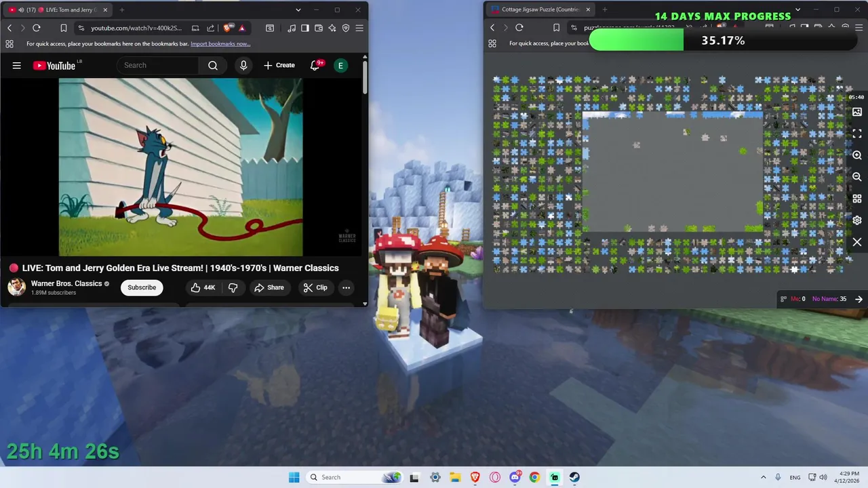868x488 pixels.
Task: Go back in the YouTube browser window
Action: (9, 28)
